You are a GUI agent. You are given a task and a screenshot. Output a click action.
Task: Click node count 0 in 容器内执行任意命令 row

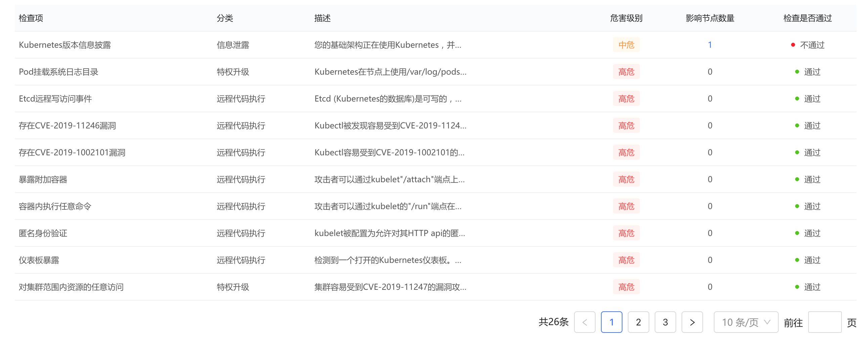click(710, 206)
